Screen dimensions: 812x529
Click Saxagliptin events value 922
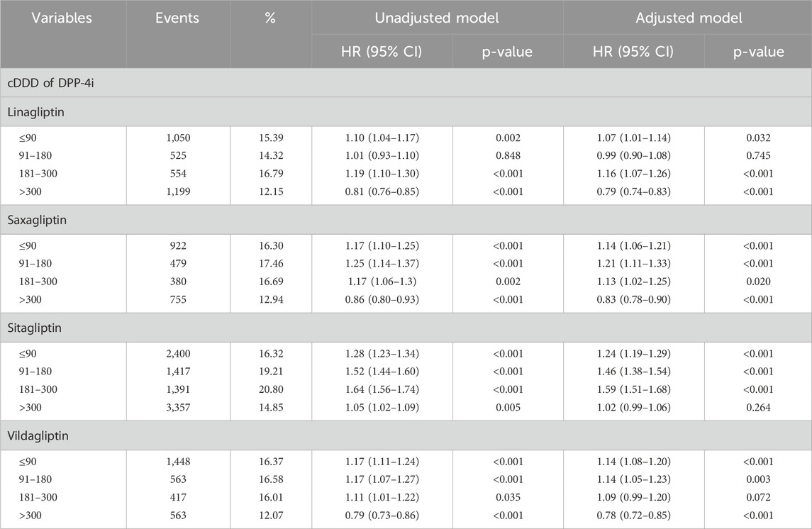pos(178,246)
